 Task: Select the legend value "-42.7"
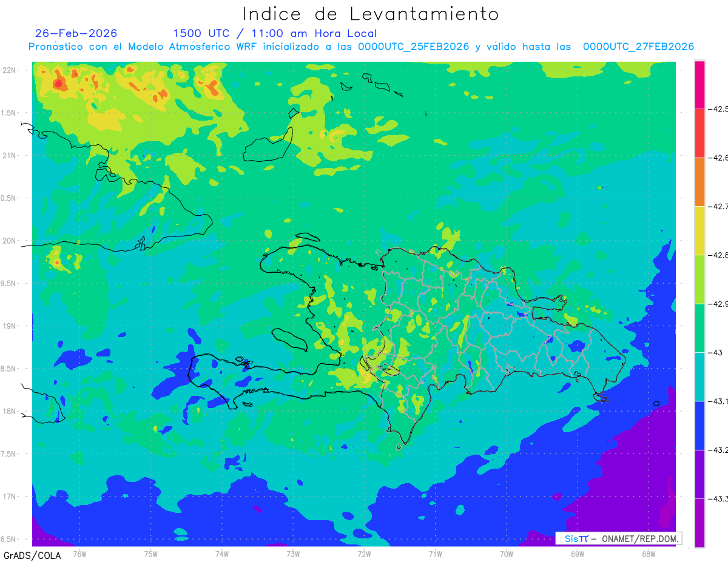tap(718, 206)
